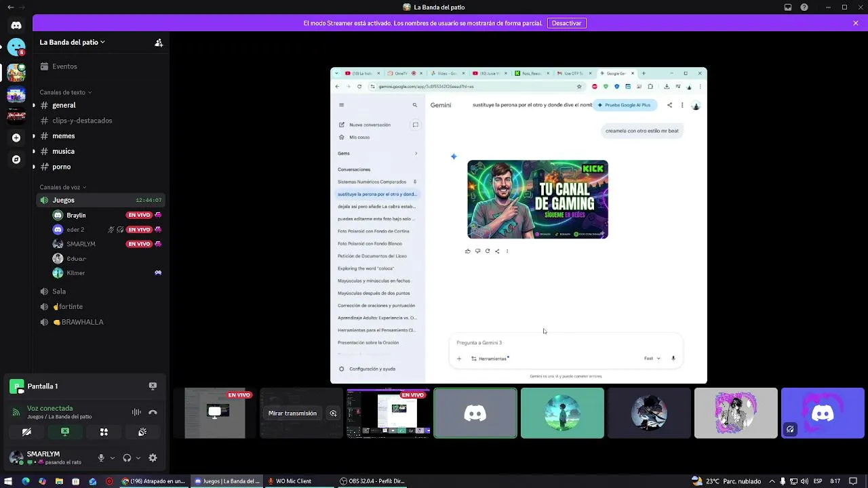Toggle the camera in the voice panel
868x488 pixels.
pos(26,432)
